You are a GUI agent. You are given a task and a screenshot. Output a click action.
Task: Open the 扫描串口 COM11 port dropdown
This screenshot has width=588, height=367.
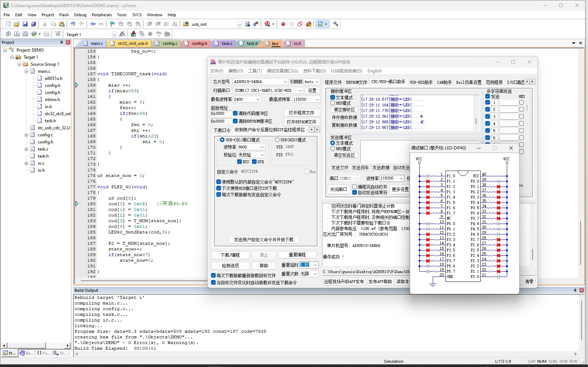click(268, 90)
